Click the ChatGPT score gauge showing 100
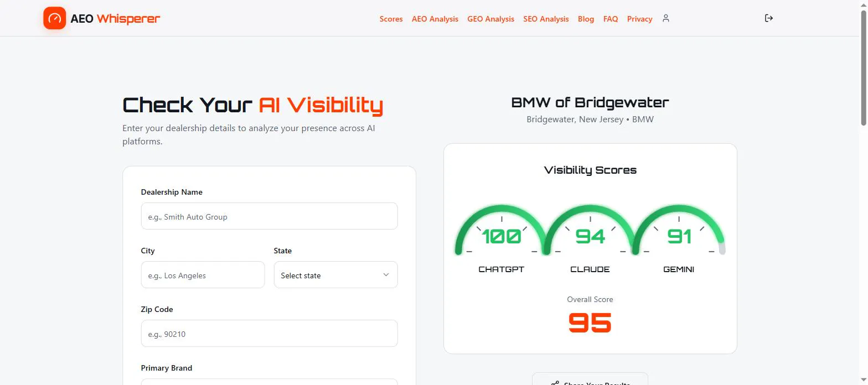The width and height of the screenshot is (868, 385). coord(502,230)
